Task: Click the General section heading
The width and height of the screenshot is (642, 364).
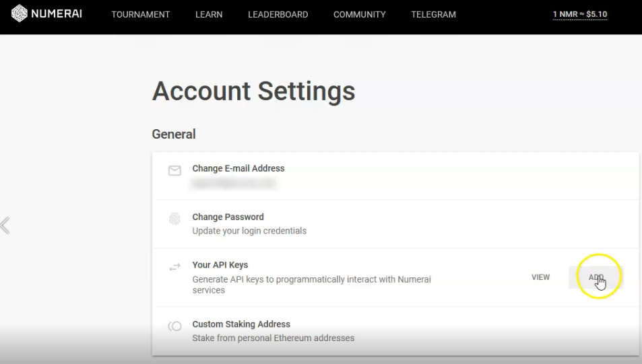Action: [174, 134]
